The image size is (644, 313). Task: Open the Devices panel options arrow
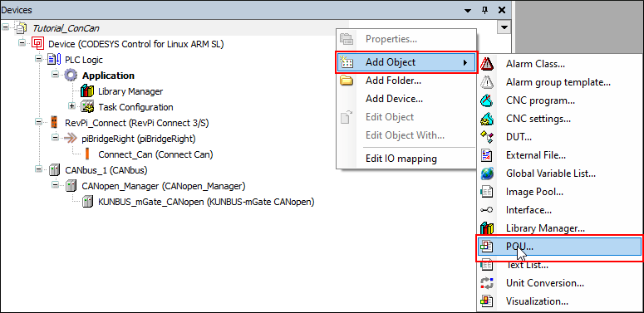click(468, 11)
